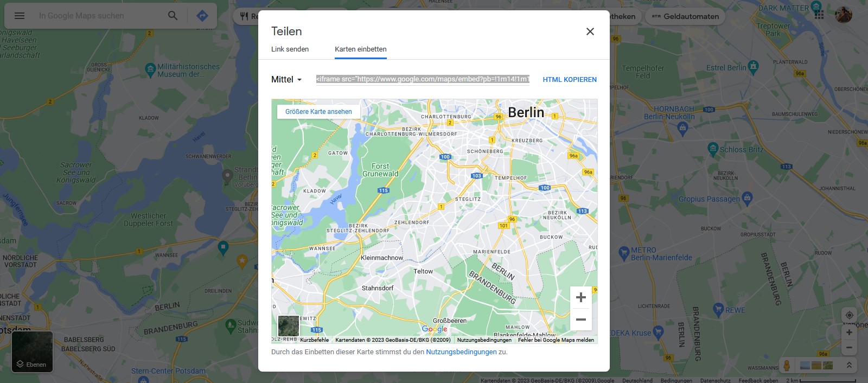Click Westlicher Düppeler Forst label
868x383 pixels.
click(148, 220)
